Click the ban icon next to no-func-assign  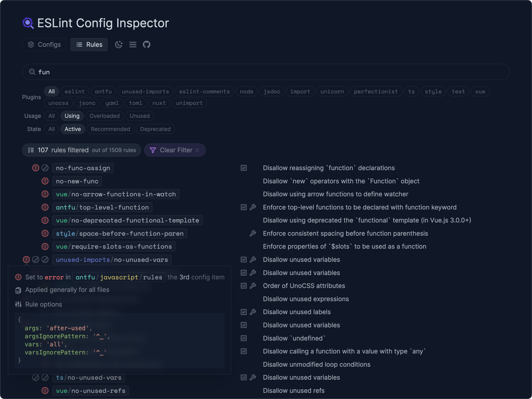[45, 168]
